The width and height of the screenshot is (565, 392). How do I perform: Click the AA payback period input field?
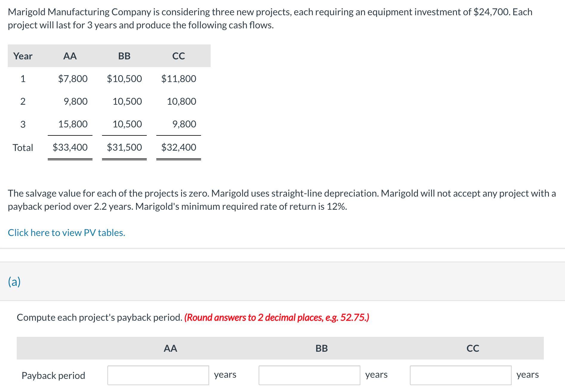click(158, 375)
